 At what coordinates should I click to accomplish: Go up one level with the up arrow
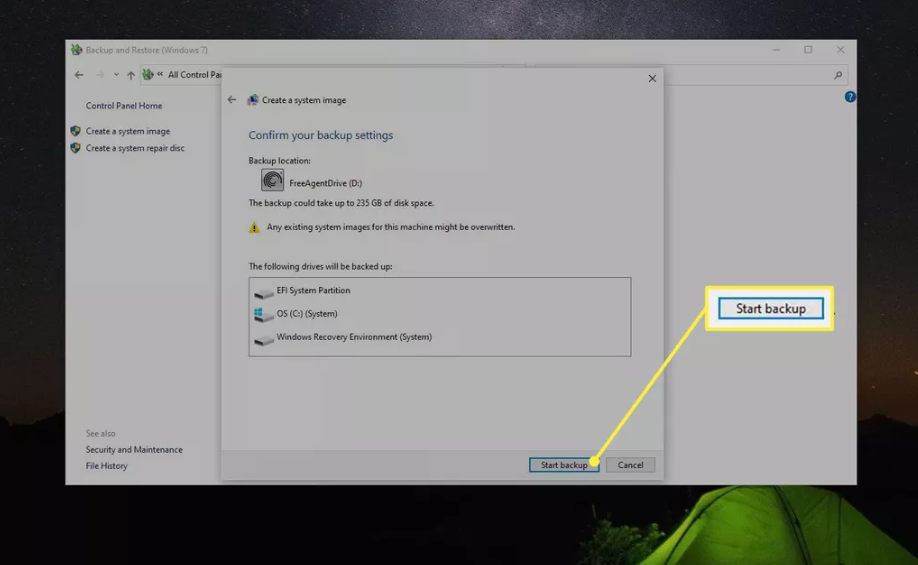click(130, 75)
